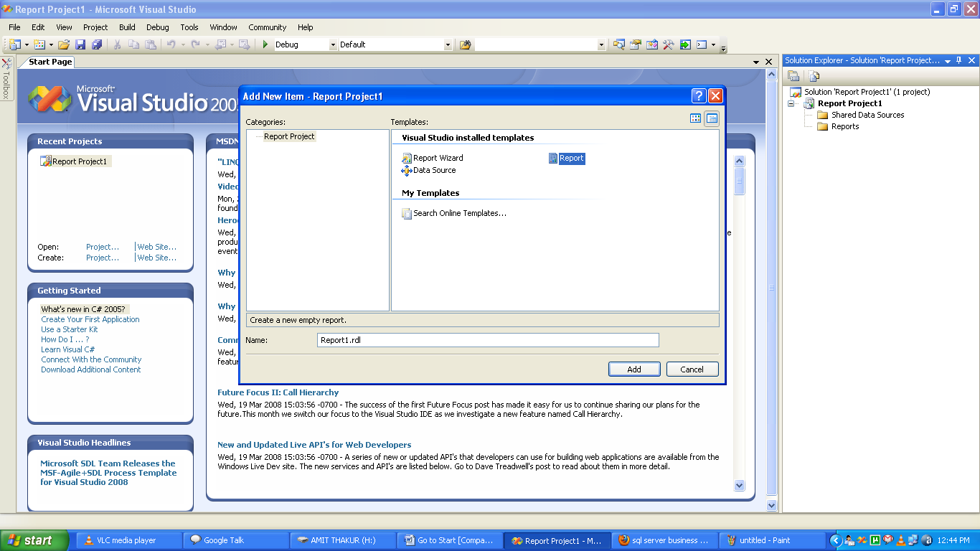Select the Reports folder in Solution Explorer
The image size is (980, 551).
(838, 126)
